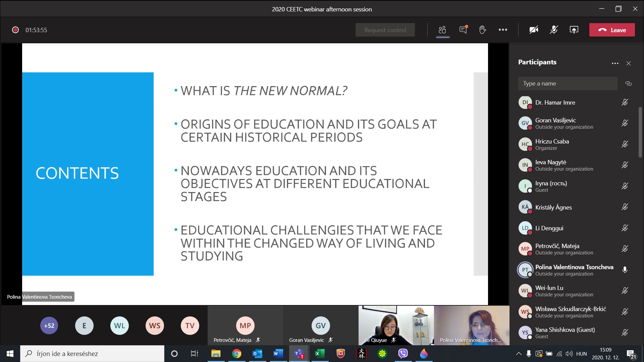Viewport: 644px width, 362px height.
Task: Close the Participants panel
Action: [629, 63]
